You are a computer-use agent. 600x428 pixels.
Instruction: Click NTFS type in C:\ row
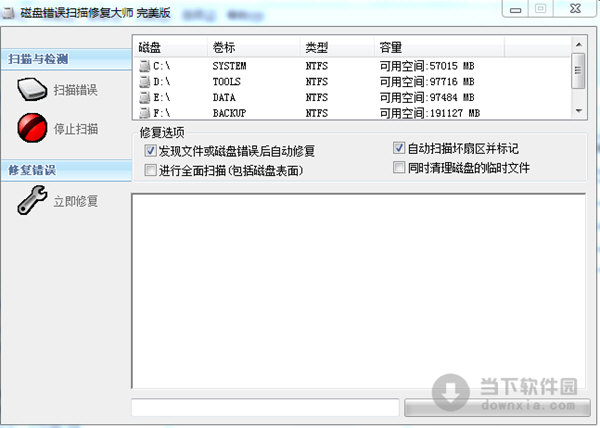click(317, 66)
